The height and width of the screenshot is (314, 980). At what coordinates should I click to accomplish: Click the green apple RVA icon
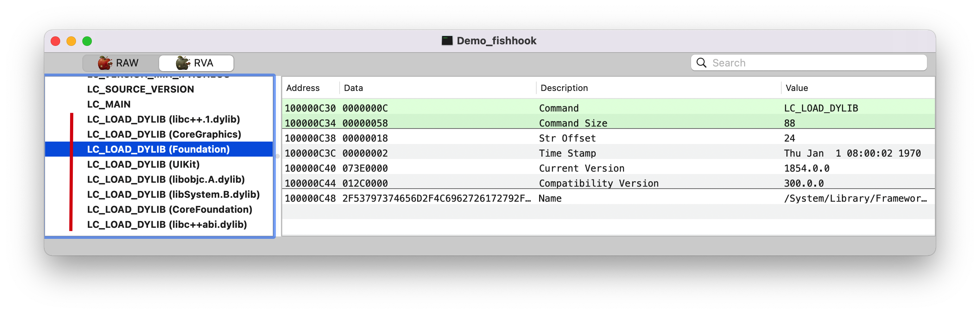click(x=183, y=63)
